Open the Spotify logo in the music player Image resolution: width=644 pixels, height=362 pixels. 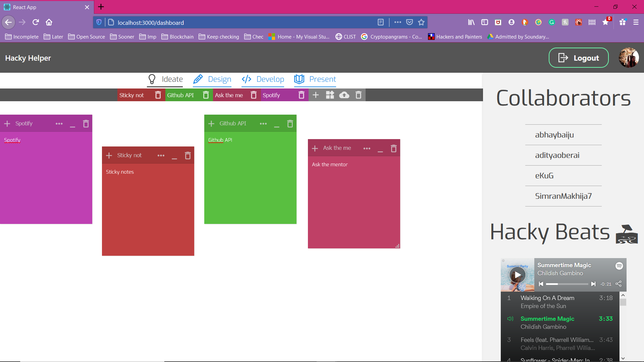click(x=619, y=266)
